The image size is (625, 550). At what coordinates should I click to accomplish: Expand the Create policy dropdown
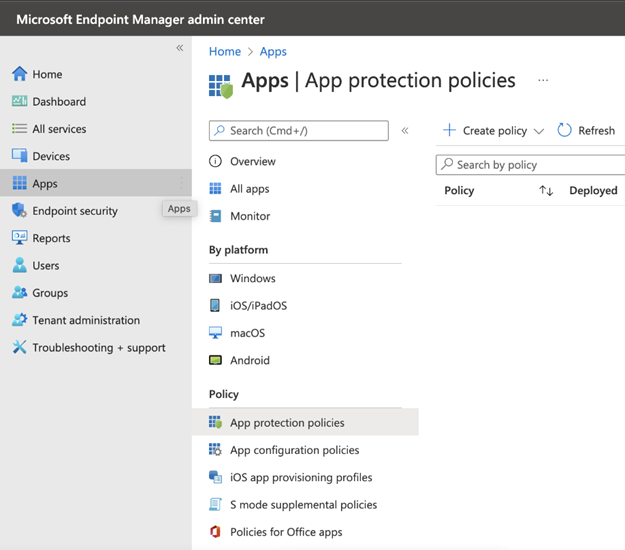[x=539, y=131]
